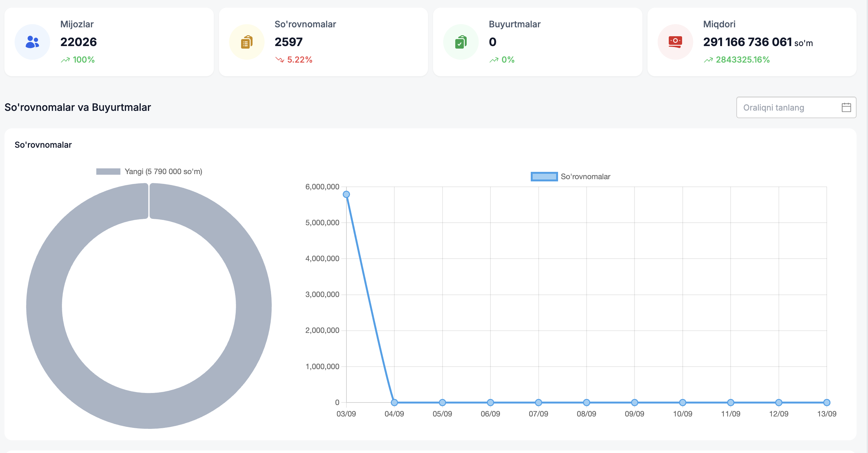Click the 08/09 data point on line chart
This screenshot has width=868, height=453.
click(x=586, y=402)
